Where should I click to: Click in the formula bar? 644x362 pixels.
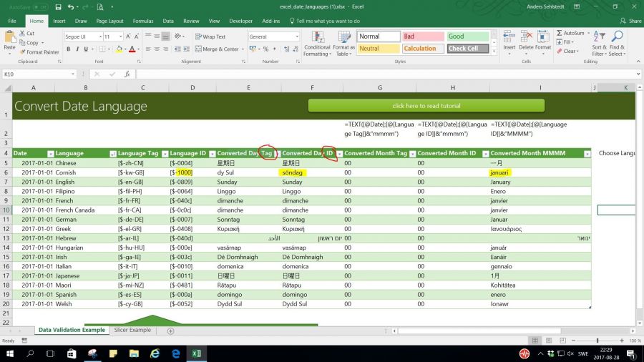pos(386,74)
